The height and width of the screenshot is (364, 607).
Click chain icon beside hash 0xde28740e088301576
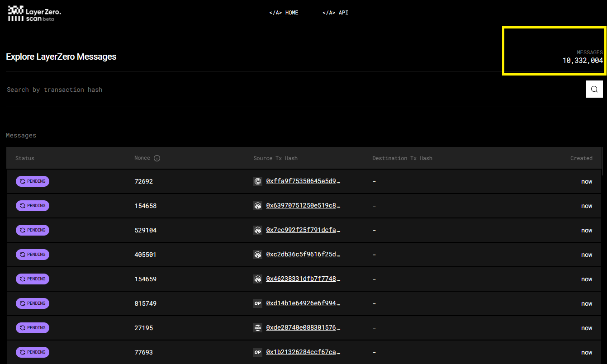coord(258,328)
